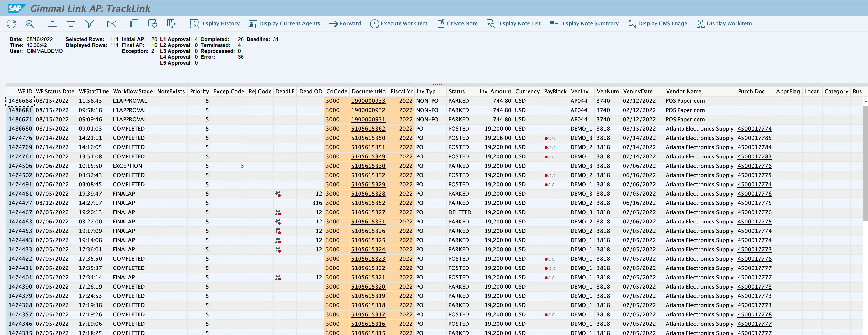Open purchasing document 4500017784 link
The height and width of the screenshot is (335, 868).
tap(754, 147)
